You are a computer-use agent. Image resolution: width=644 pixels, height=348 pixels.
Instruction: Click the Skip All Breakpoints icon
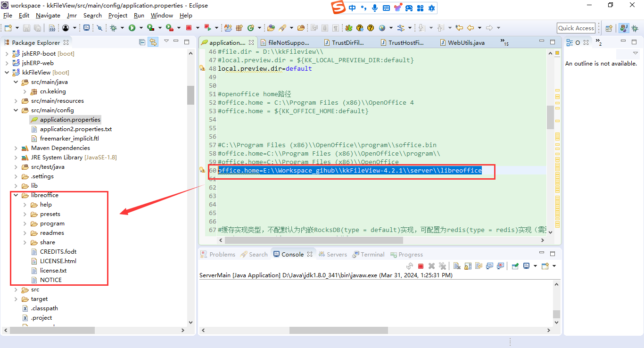click(x=99, y=28)
